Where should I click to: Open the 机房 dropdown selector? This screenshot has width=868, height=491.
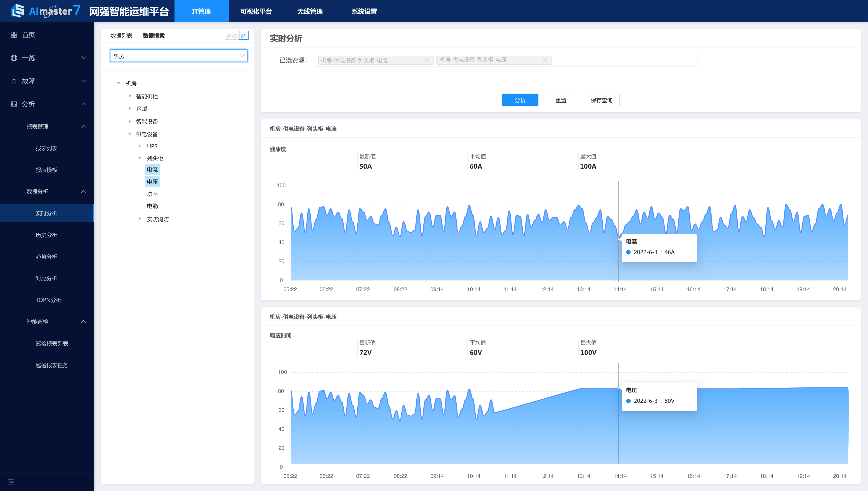click(x=179, y=56)
